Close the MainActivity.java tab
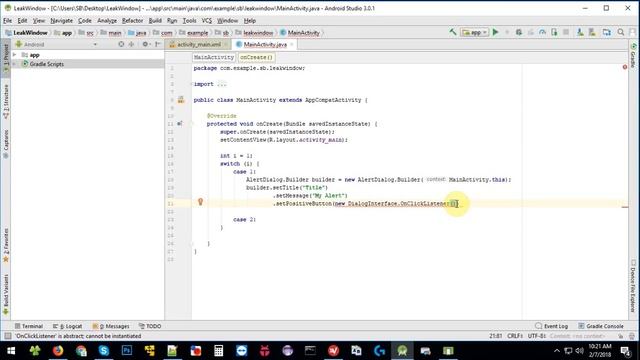 tap(292, 44)
